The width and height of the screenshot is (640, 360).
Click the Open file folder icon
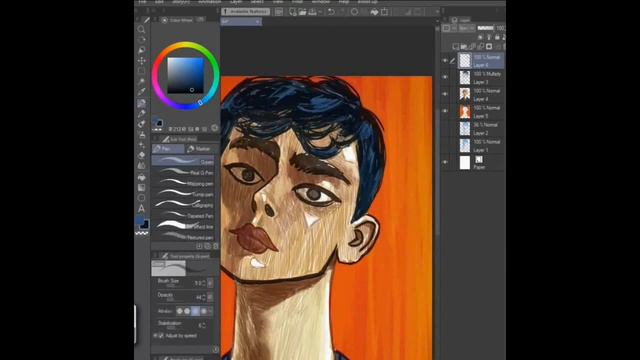point(302,12)
